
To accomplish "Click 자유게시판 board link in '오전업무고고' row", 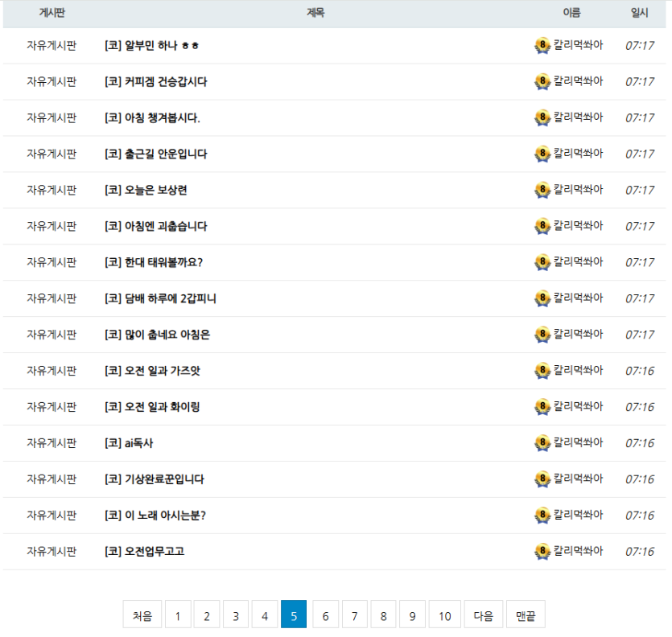I will (52, 551).
